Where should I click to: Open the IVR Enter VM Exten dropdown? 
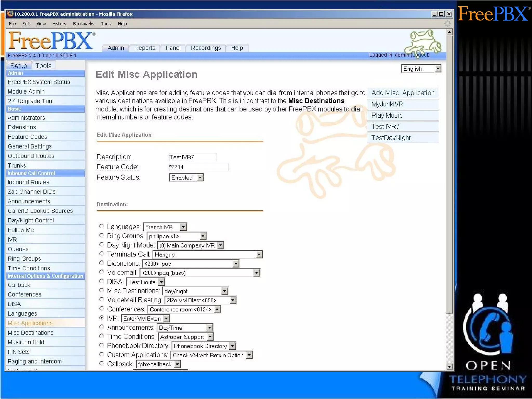point(145,318)
